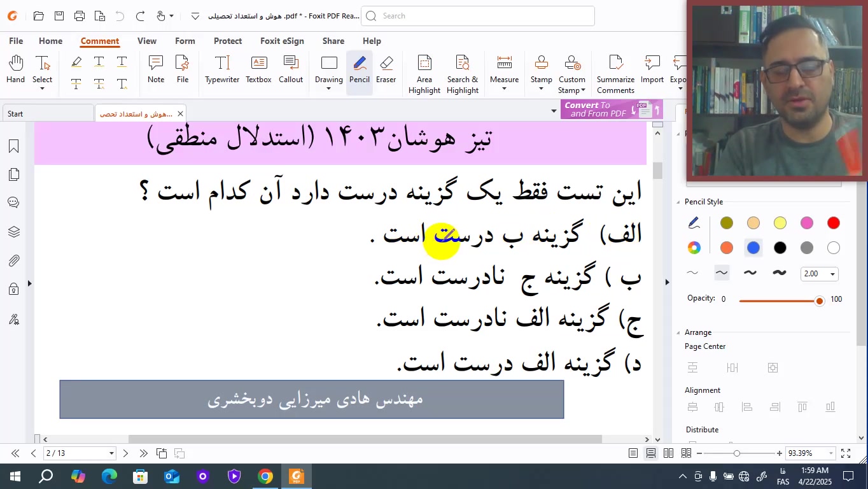The width and height of the screenshot is (868, 489).
Task: Switch to continuous page view mode
Action: (651, 453)
